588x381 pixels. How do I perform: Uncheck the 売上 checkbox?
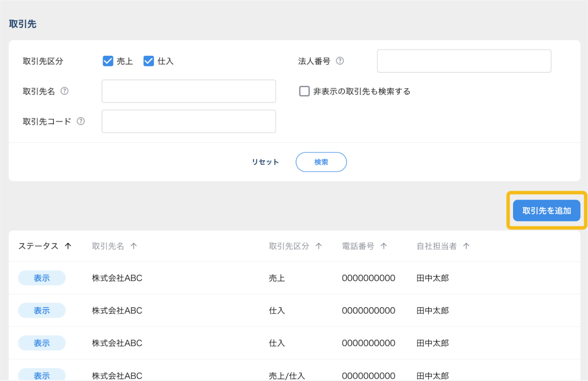pos(108,61)
